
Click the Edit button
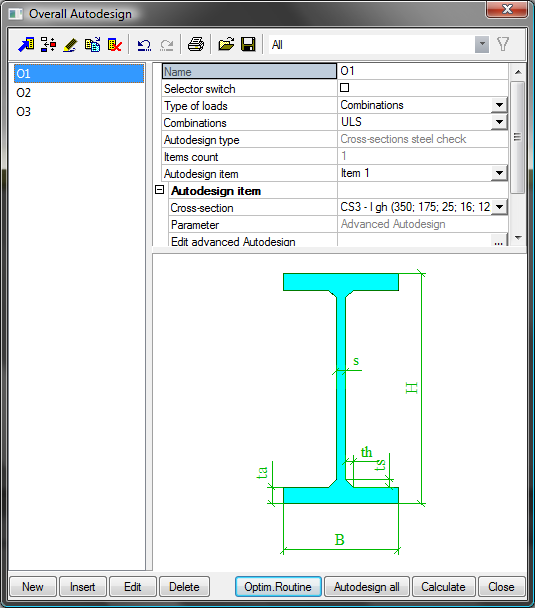point(133,587)
